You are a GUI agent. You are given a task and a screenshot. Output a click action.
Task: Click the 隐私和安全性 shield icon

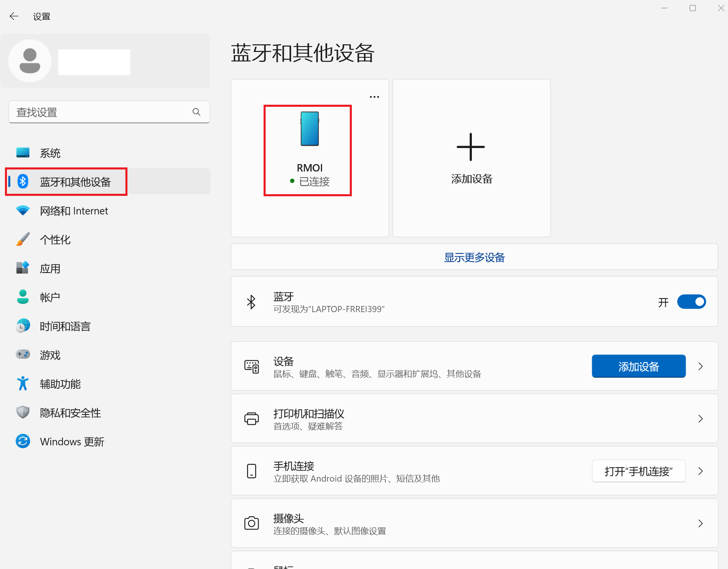tap(23, 412)
